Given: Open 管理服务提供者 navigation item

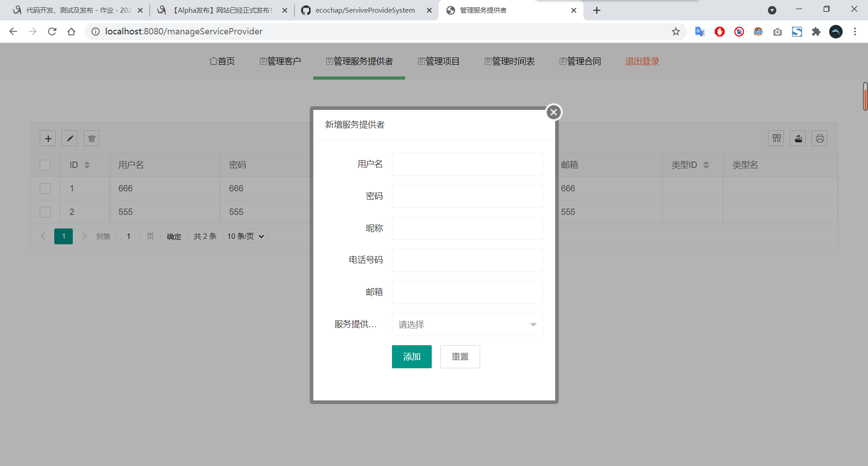Looking at the screenshot, I should [359, 61].
